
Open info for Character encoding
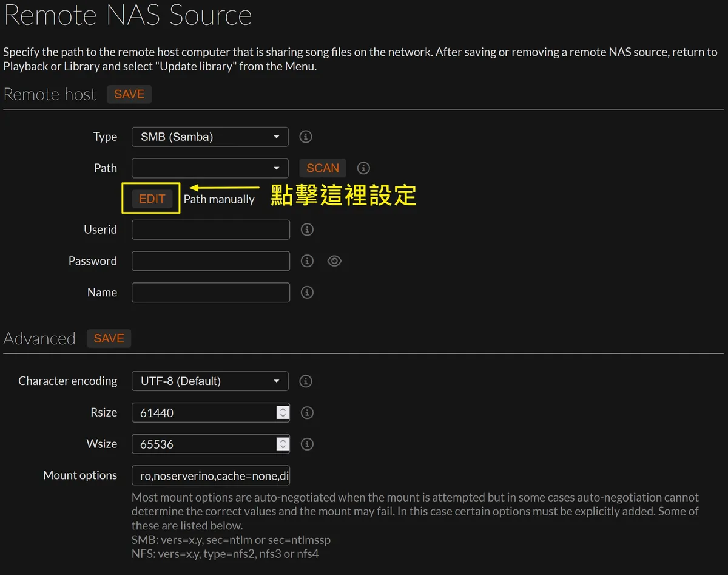[x=306, y=381]
